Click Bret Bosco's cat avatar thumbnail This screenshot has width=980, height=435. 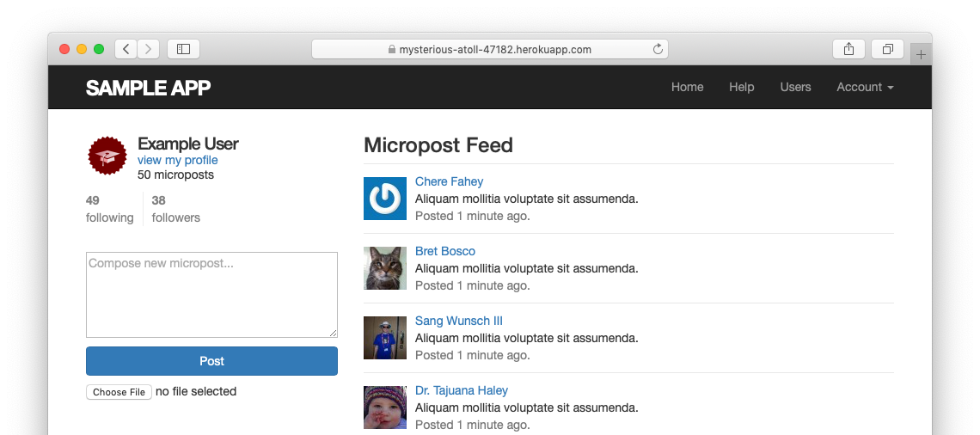(x=385, y=268)
